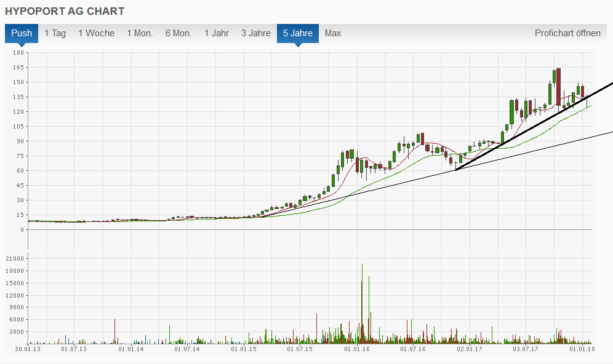The width and height of the screenshot is (613, 364).
Task: Switch chart to Max range
Action: [333, 33]
